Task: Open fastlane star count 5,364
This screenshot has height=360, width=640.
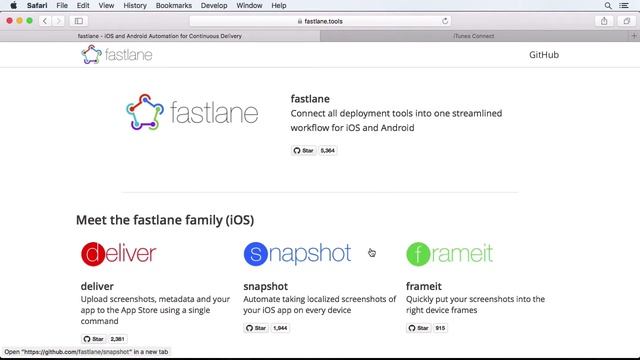Action: tap(328, 151)
